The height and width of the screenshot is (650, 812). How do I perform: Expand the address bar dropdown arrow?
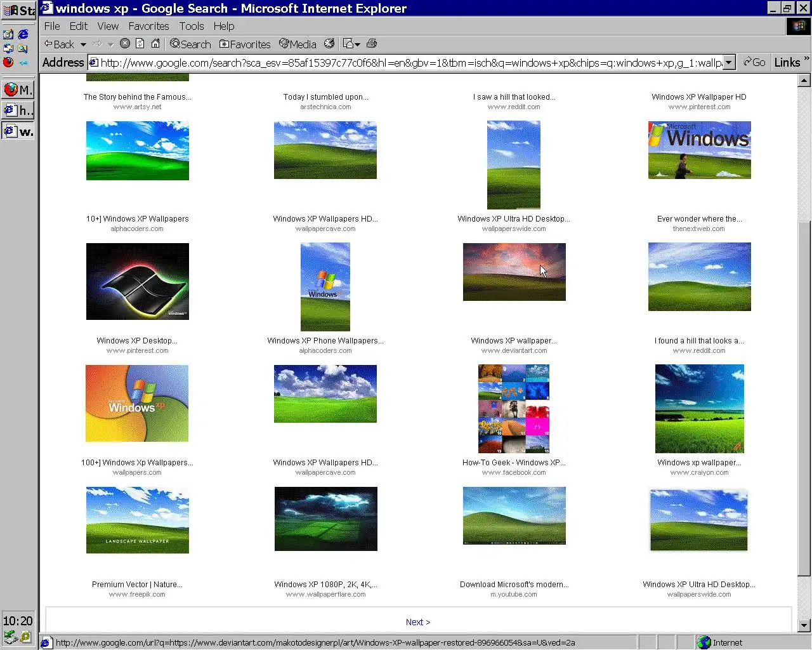click(730, 62)
